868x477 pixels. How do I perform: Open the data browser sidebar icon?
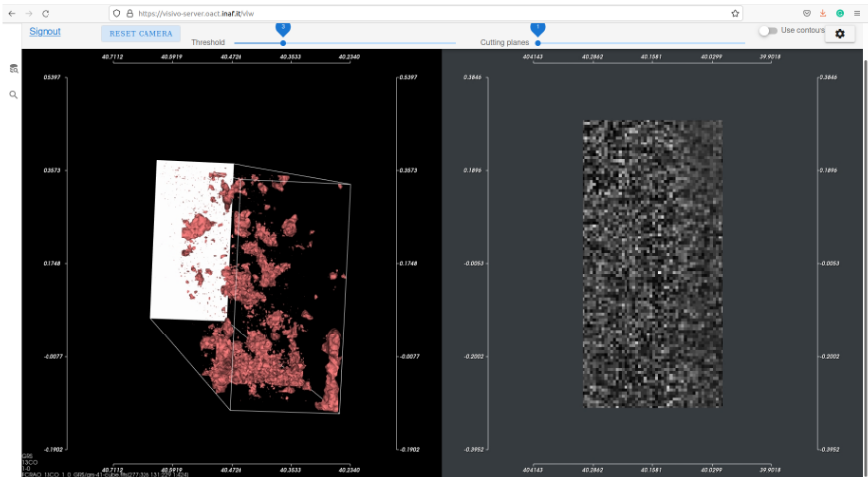tap(13, 69)
